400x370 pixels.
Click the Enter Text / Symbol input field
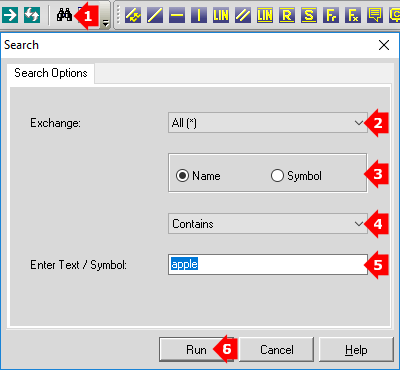click(x=268, y=264)
